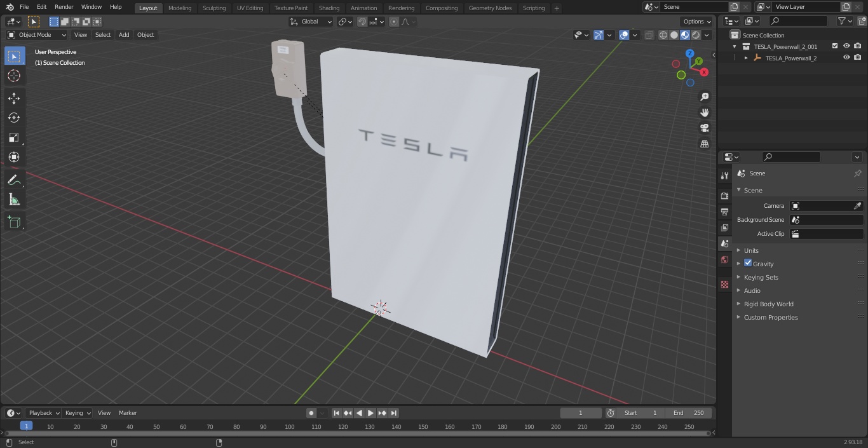Image resolution: width=868 pixels, height=448 pixels.
Task: Open the timeline Keying popover
Action: pos(78,413)
